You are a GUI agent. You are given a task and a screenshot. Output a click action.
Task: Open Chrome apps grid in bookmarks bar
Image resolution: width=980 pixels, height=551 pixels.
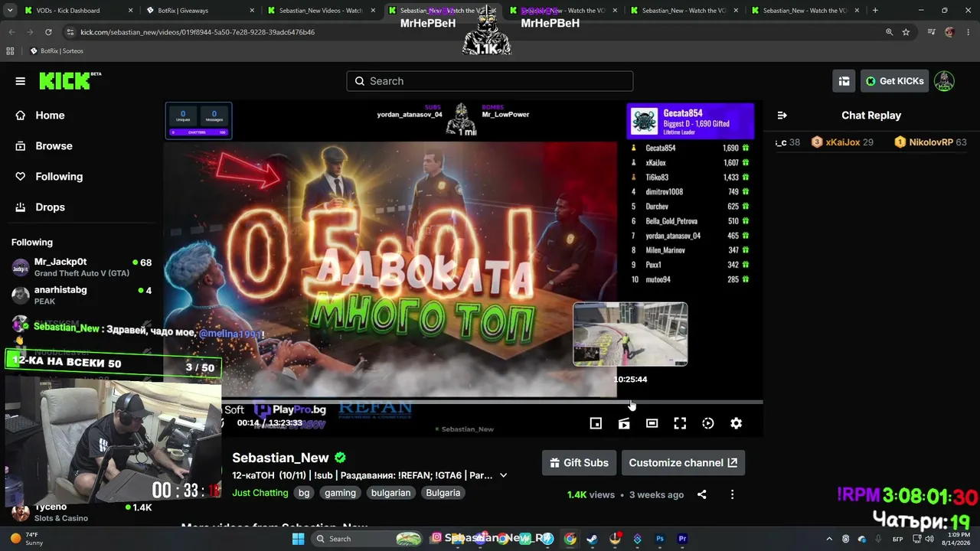click(10, 51)
